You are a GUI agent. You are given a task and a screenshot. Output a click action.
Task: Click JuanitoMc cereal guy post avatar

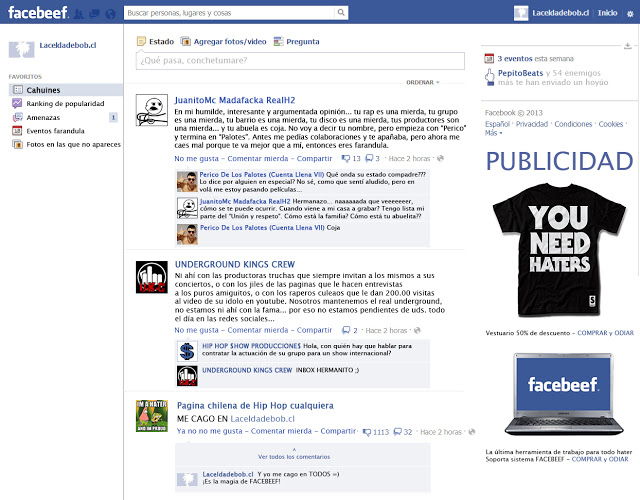coord(151,110)
